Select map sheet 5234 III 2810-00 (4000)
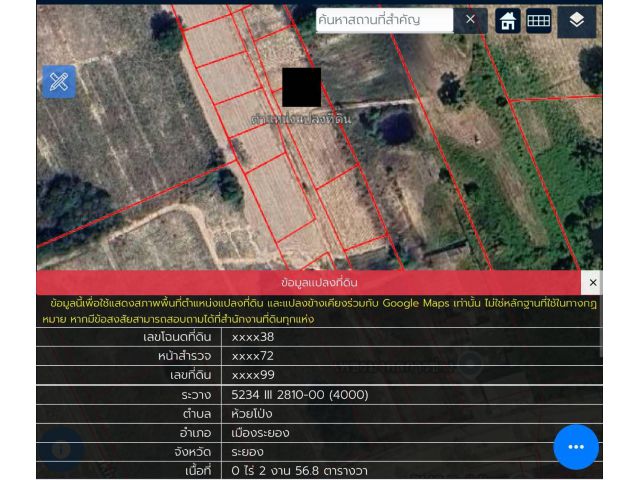 (300, 395)
